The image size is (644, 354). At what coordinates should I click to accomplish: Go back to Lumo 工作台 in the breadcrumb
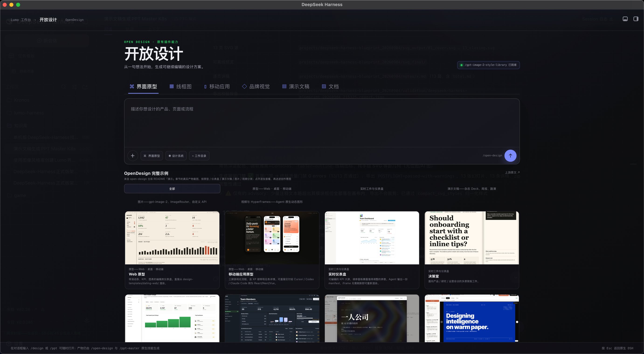(x=21, y=20)
